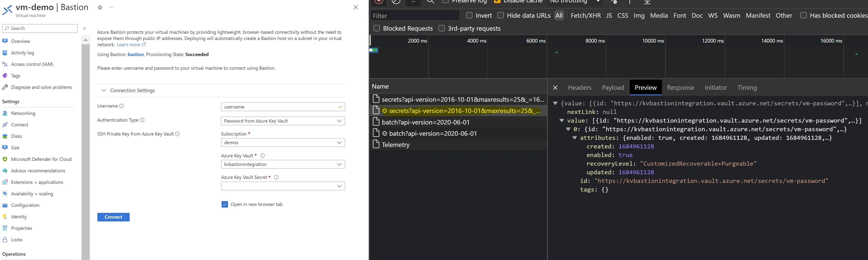Screen dimensions: 868x260
Task: Click the network Filter input field
Action: point(415,16)
